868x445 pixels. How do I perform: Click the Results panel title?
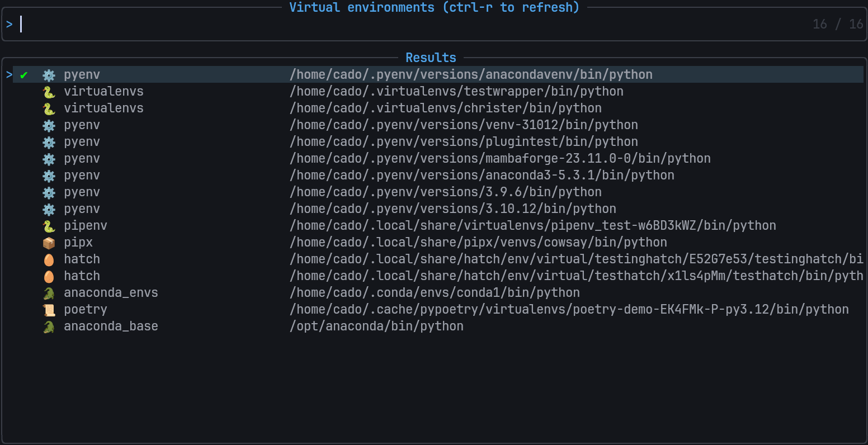coord(431,58)
